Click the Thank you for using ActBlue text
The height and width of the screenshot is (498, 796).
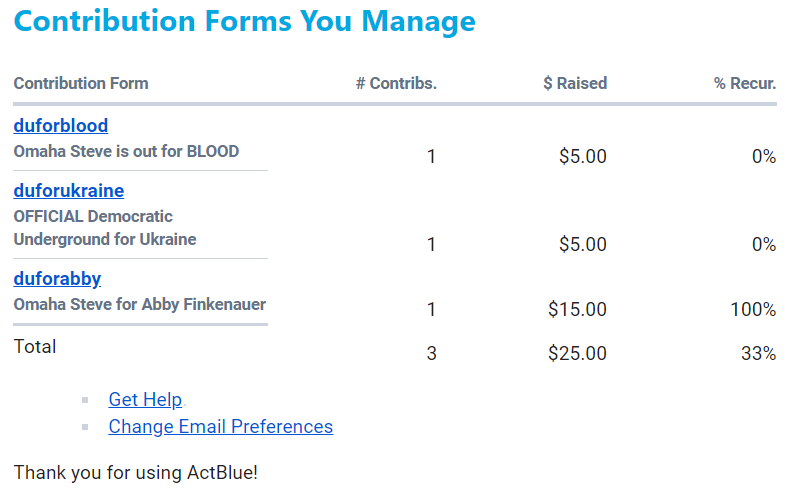click(136, 472)
